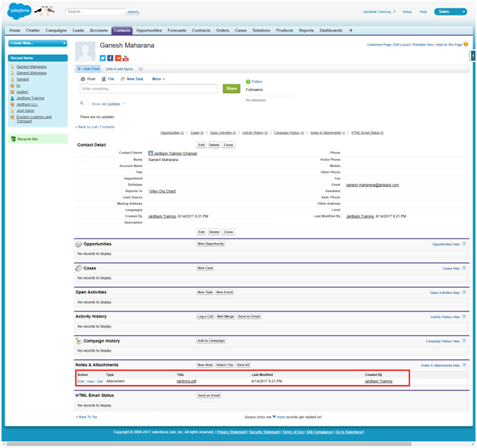Click the plus icon for all tabs
The width and height of the screenshot is (477, 448).
[351, 30]
